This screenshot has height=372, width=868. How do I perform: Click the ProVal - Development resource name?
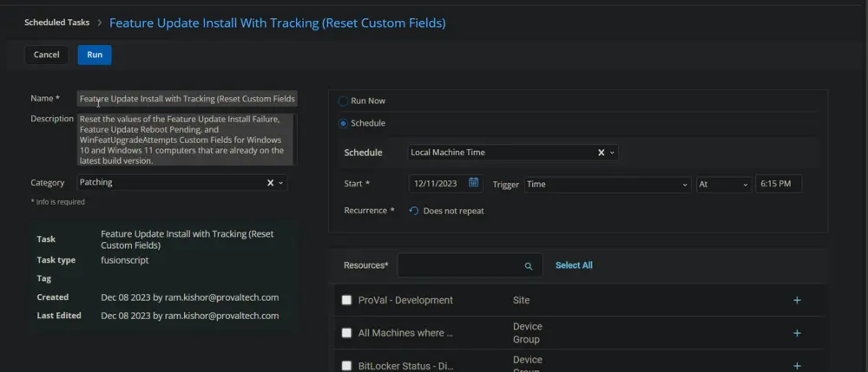pyautogui.click(x=405, y=300)
